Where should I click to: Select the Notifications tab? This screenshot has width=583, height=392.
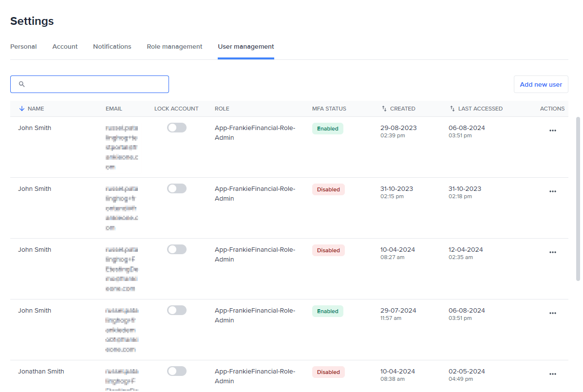112,46
